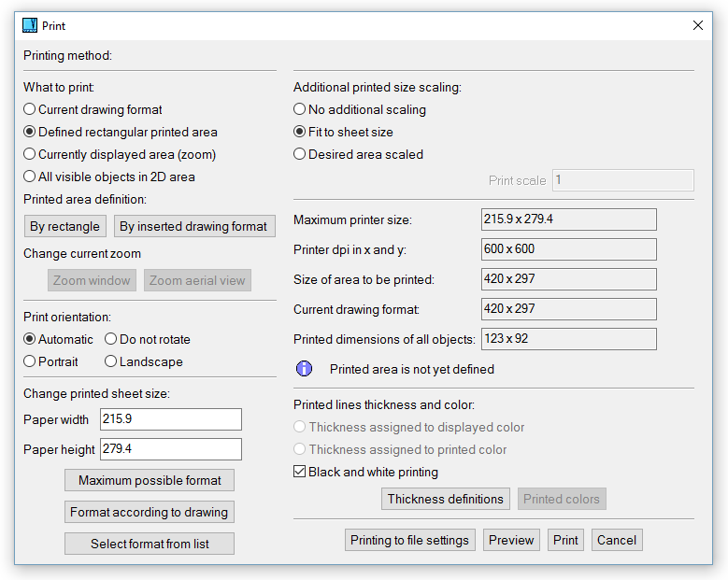Open Select format from list
The width and height of the screenshot is (728, 580).
click(150, 544)
